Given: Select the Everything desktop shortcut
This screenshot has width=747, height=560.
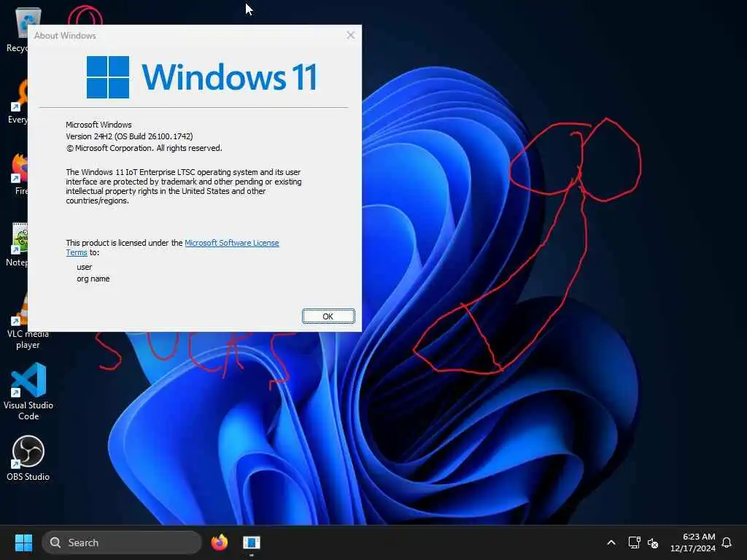Looking at the screenshot, I should (x=18, y=101).
